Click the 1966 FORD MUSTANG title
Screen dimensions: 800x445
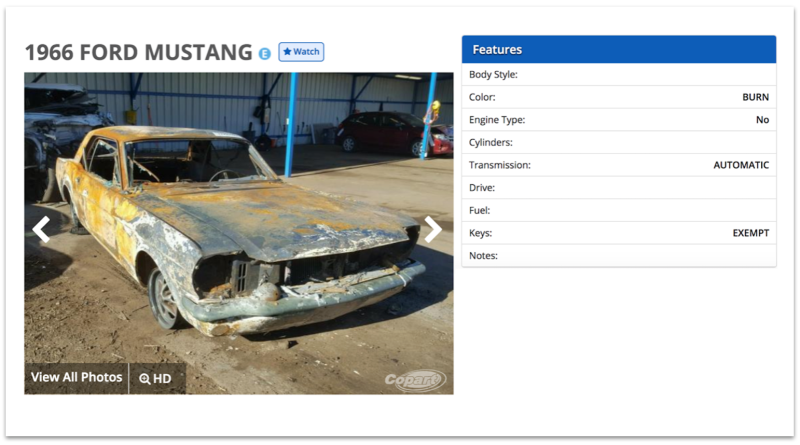138,52
